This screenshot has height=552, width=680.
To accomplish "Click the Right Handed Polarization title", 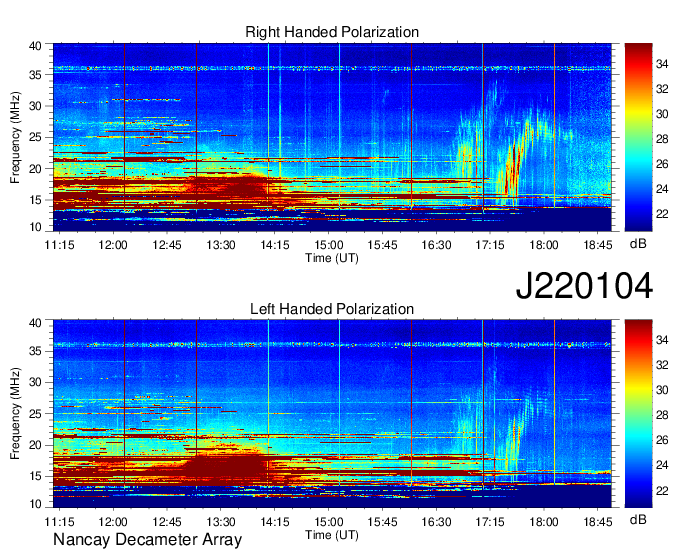I will 332,32.
